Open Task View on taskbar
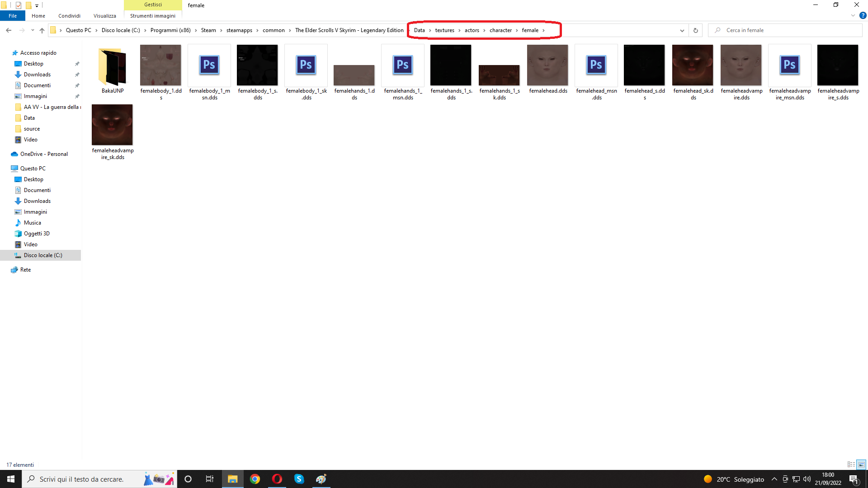Screen dimensions: 868x488 click(x=210, y=479)
